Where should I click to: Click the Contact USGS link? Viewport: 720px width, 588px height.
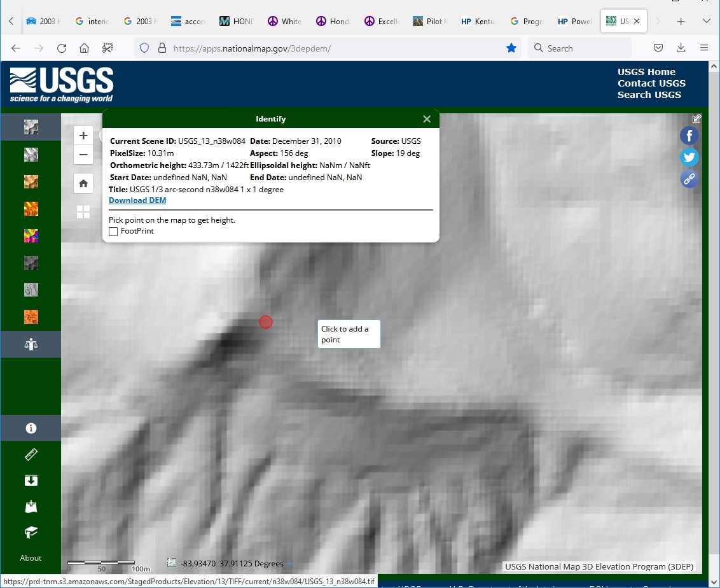(651, 83)
